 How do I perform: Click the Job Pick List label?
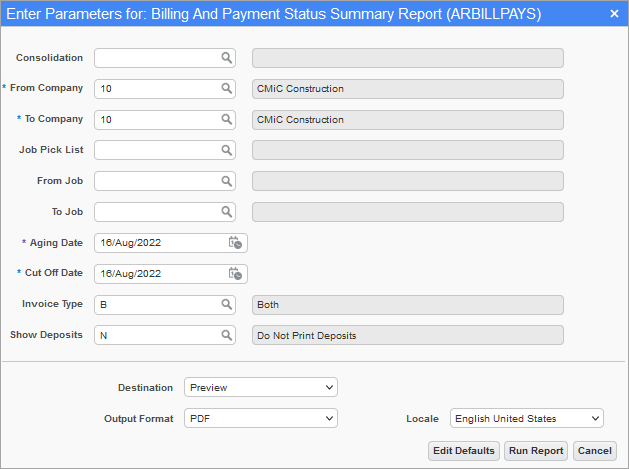tap(51, 150)
